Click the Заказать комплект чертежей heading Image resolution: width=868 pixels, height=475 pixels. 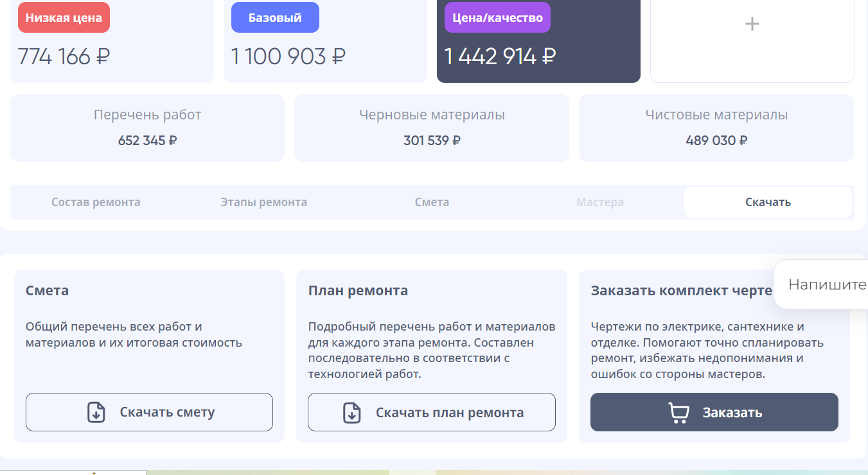[x=682, y=291]
